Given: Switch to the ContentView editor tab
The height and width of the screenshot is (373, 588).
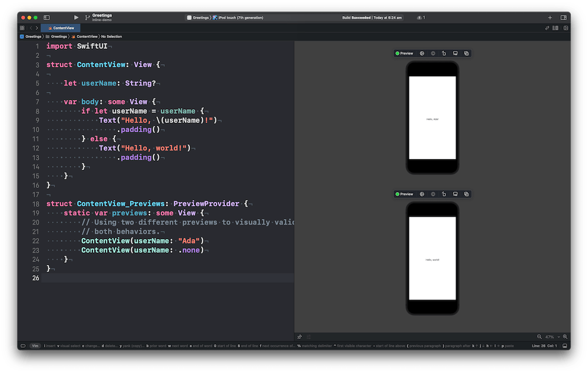Looking at the screenshot, I should click(61, 27).
